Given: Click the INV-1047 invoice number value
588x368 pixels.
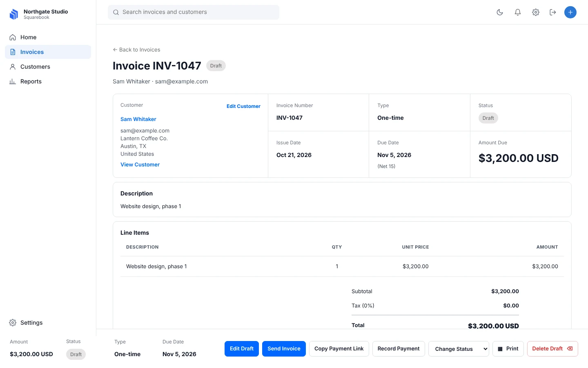Looking at the screenshot, I should pyautogui.click(x=290, y=118).
